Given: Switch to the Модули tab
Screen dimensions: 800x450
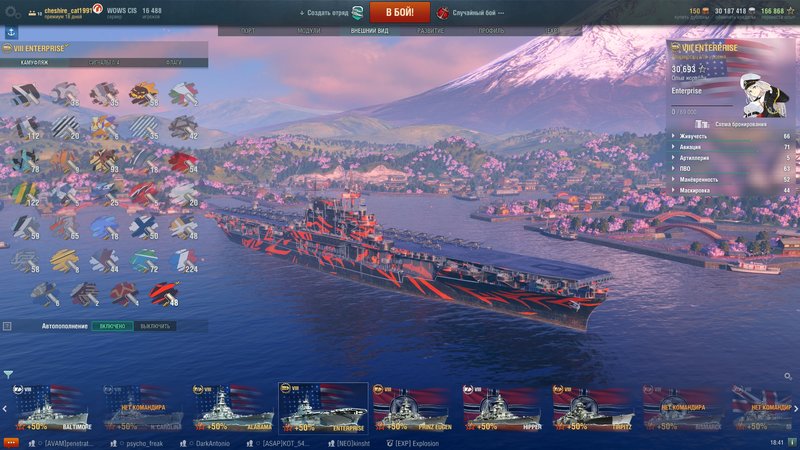Looking at the screenshot, I should coord(309,31).
